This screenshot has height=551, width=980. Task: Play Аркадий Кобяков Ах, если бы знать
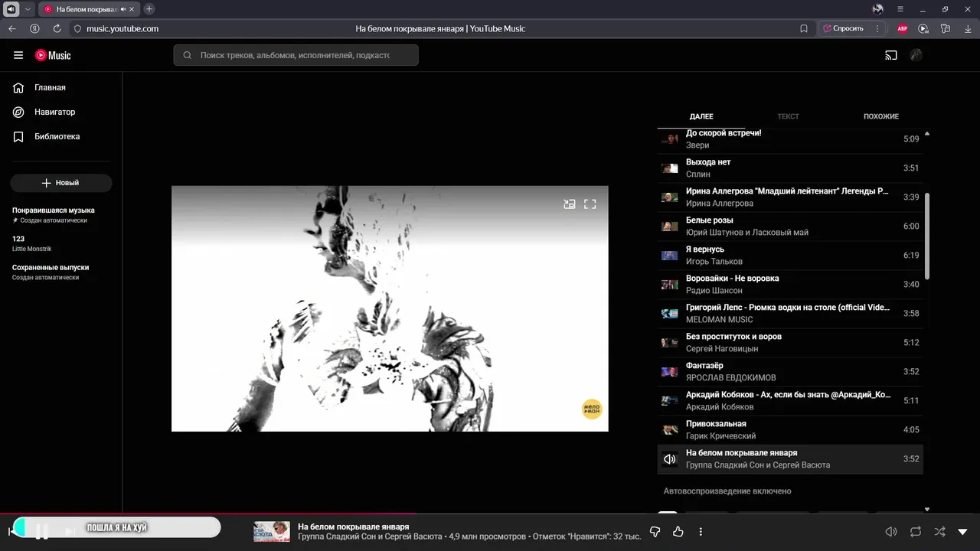point(790,400)
